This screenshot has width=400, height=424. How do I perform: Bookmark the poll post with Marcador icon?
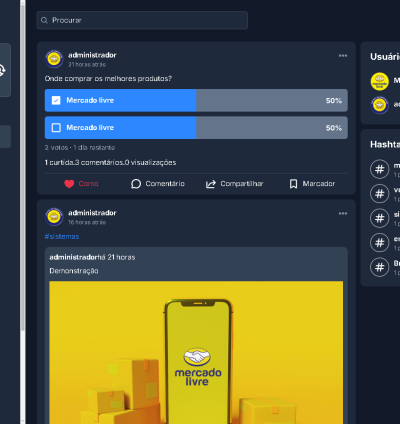(x=293, y=184)
